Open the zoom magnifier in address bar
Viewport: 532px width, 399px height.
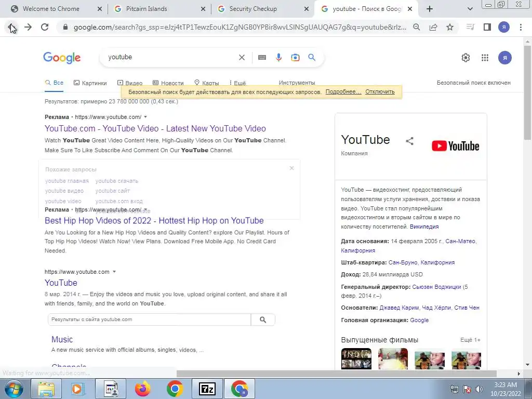(417, 27)
